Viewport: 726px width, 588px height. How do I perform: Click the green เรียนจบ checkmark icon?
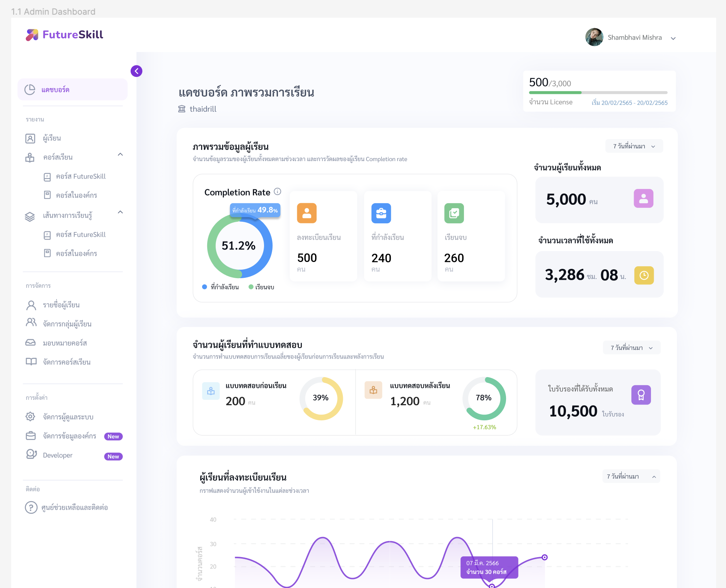point(454,213)
